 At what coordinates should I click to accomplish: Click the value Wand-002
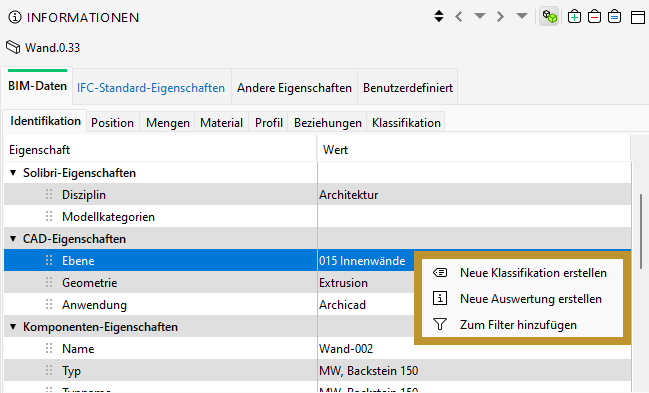point(346,349)
